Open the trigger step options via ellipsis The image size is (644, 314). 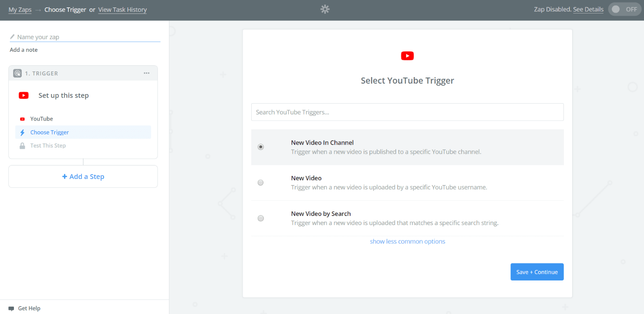146,73
